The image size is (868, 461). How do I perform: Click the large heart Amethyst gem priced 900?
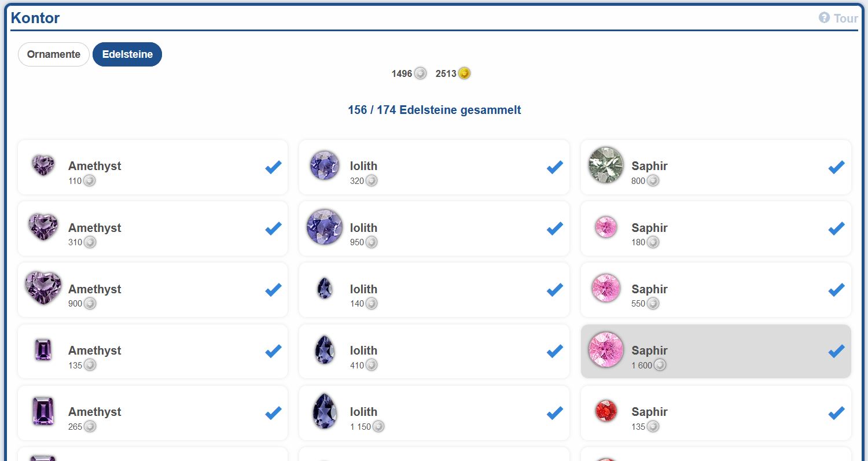click(x=43, y=288)
